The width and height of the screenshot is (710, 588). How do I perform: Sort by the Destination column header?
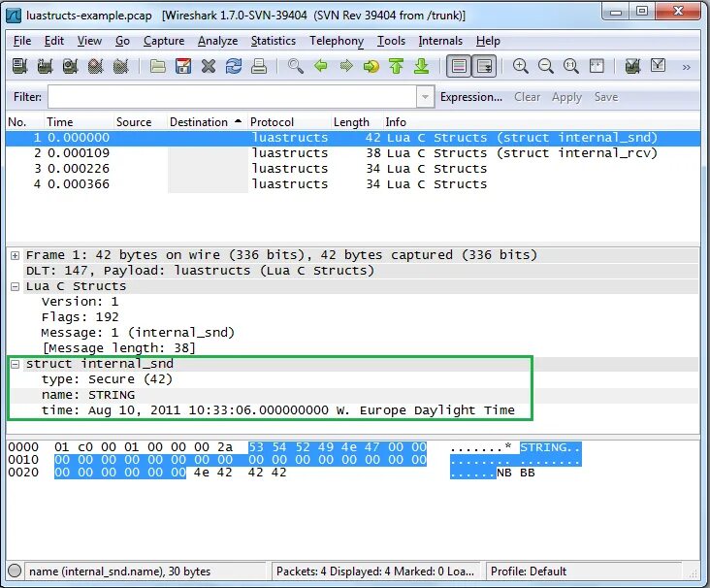tap(208, 122)
